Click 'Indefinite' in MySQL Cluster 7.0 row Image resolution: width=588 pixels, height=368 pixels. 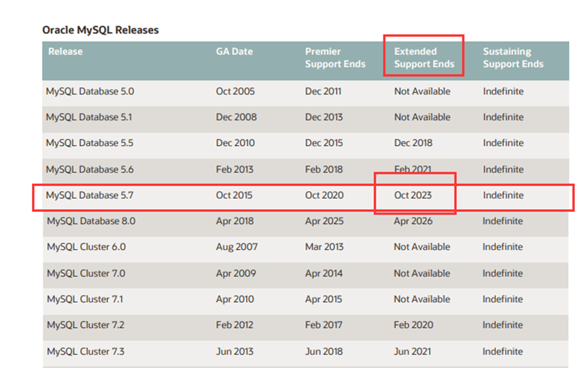(x=502, y=274)
